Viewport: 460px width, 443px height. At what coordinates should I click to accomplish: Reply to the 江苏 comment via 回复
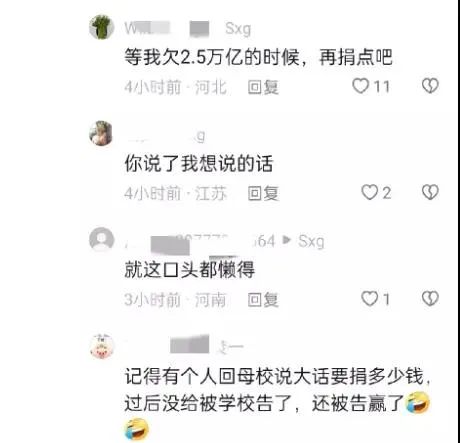point(263,193)
